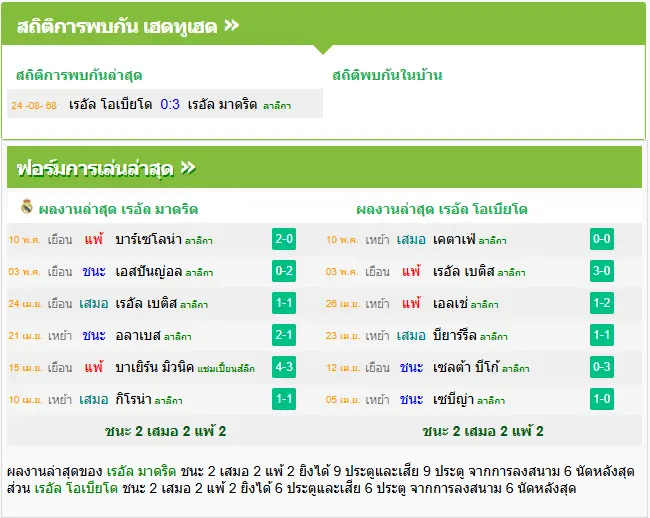Image resolution: width=650 pixels, height=518 pixels.
Task: Open the สถิติการพบกัน เฮดทูเฮด header
Action: tap(323, 24)
